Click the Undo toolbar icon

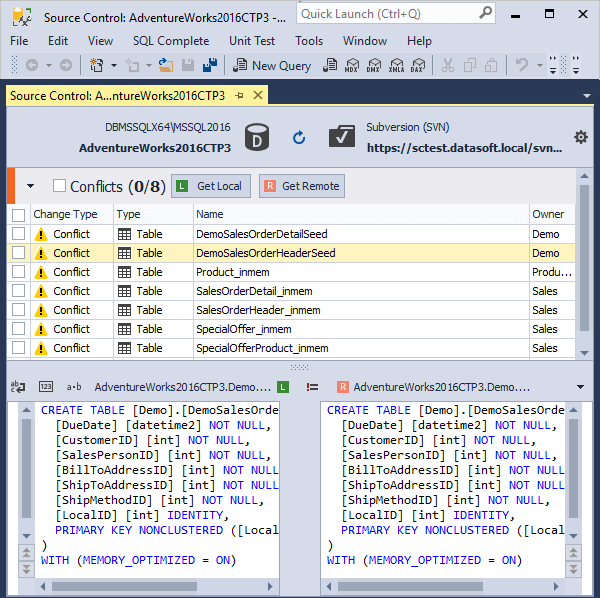[x=522, y=65]
